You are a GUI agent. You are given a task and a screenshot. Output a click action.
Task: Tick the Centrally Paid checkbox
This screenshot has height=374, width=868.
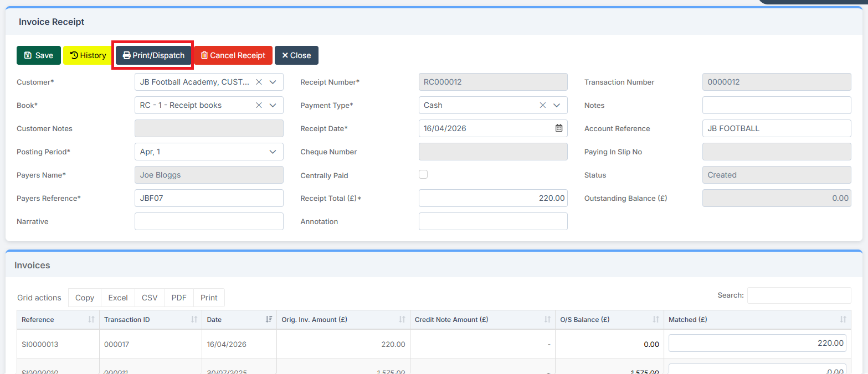[423, 175]
